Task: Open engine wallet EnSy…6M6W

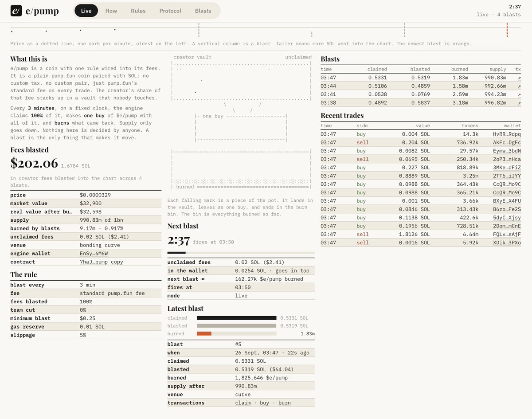Action: click(x=94, y=254)
